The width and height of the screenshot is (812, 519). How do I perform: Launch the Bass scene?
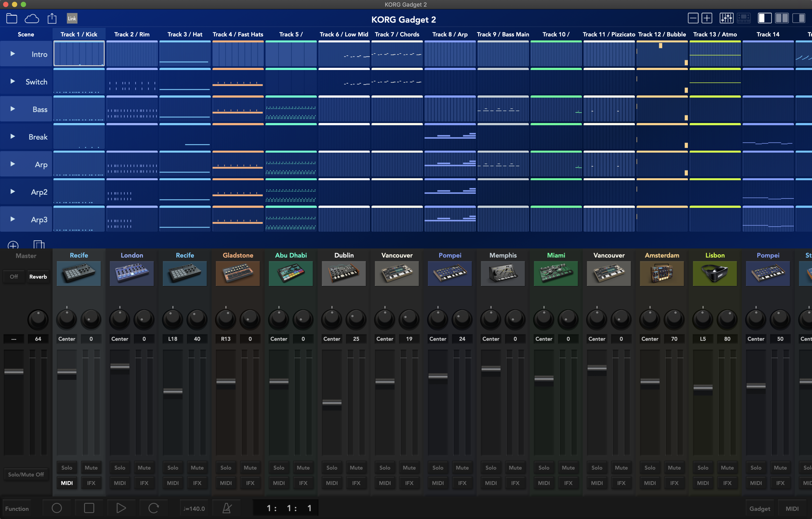(x=12, y=109)
